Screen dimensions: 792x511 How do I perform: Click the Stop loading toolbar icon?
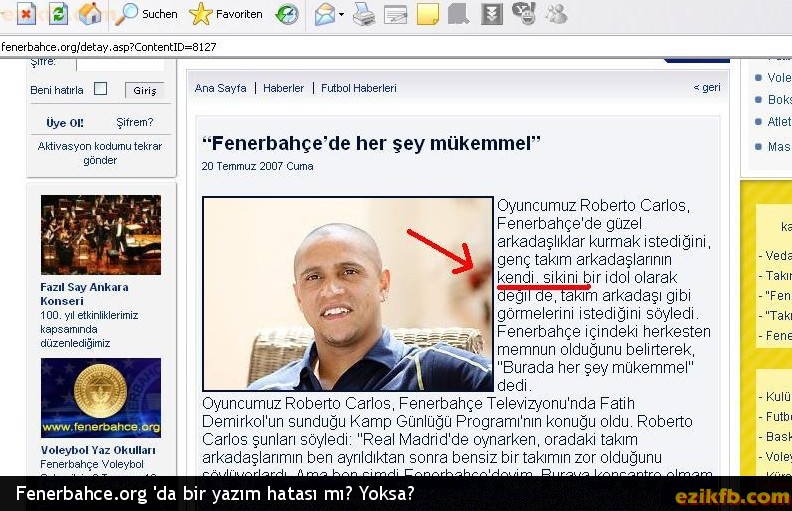pyautogui.click(x=27, y=14)
